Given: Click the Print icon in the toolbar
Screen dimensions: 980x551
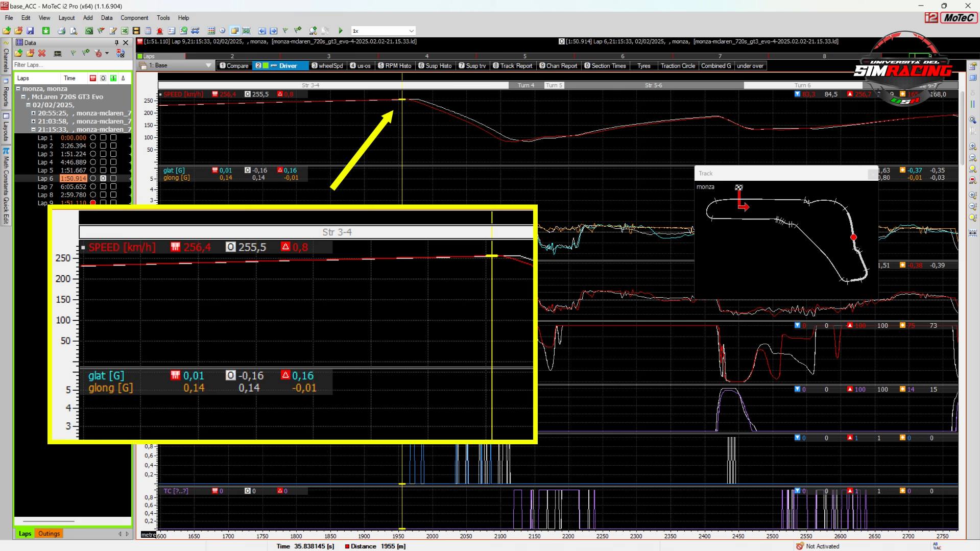Looking at the screenshot, I should (61, 31).
